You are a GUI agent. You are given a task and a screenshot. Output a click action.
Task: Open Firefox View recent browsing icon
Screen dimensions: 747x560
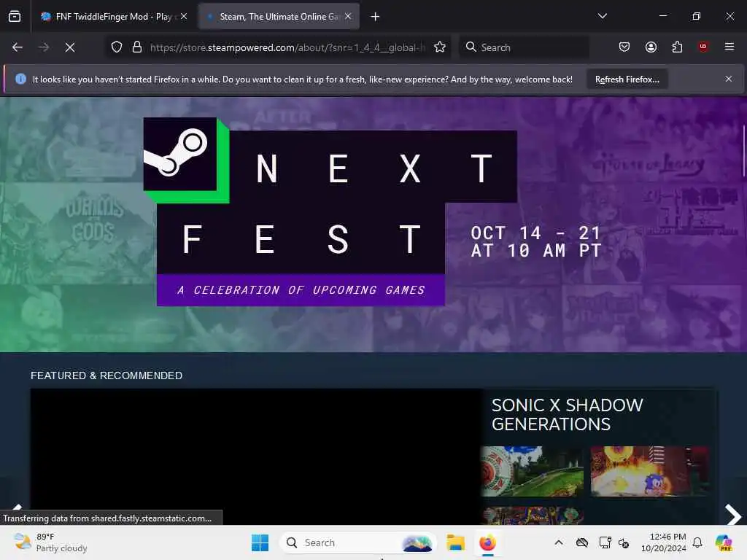pyautogui.click(x=15, y=17)
